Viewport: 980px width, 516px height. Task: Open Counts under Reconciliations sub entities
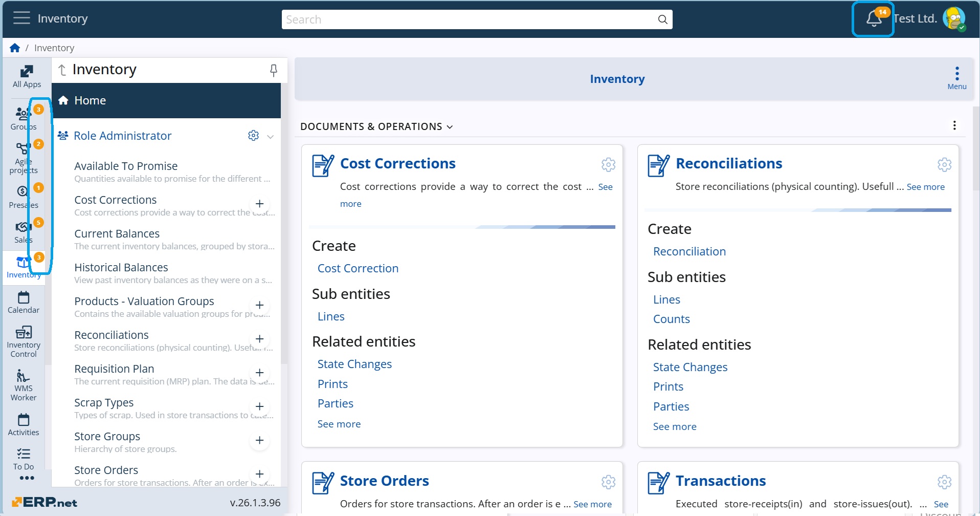point(672,319)
